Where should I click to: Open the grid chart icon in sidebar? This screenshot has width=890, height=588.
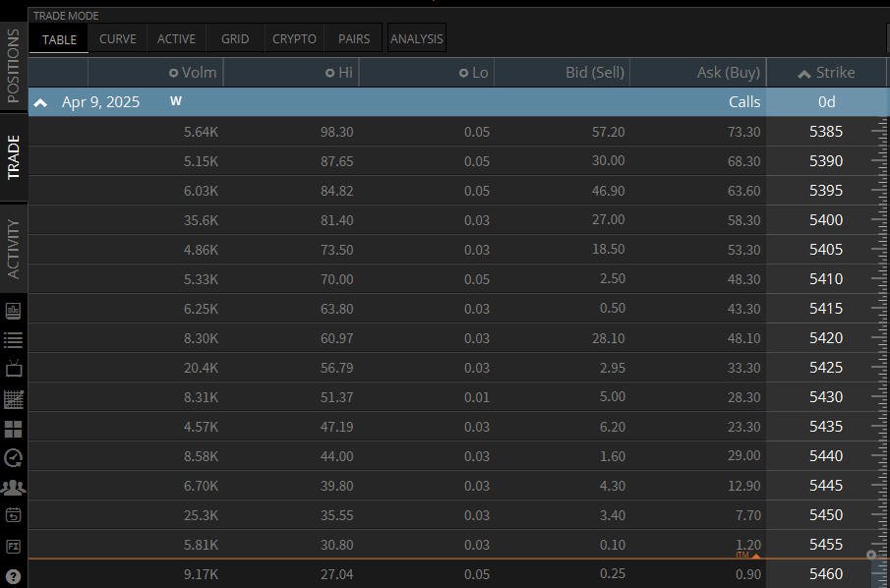(x=13, y=399)
